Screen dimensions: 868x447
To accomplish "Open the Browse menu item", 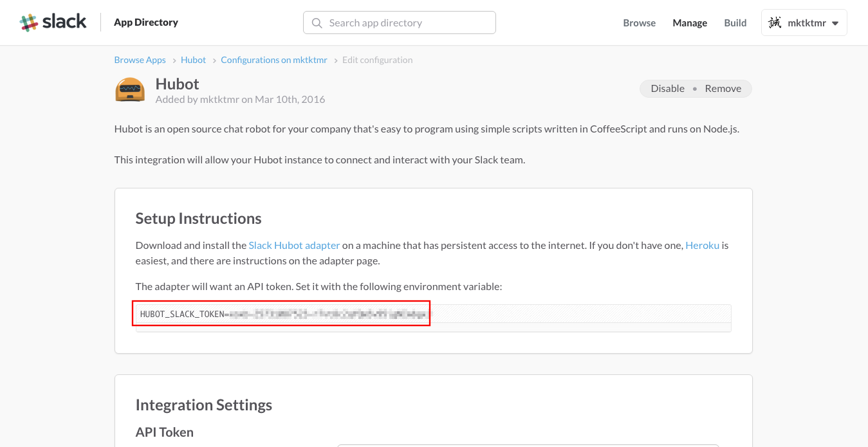I will click(x=640, y=23).
